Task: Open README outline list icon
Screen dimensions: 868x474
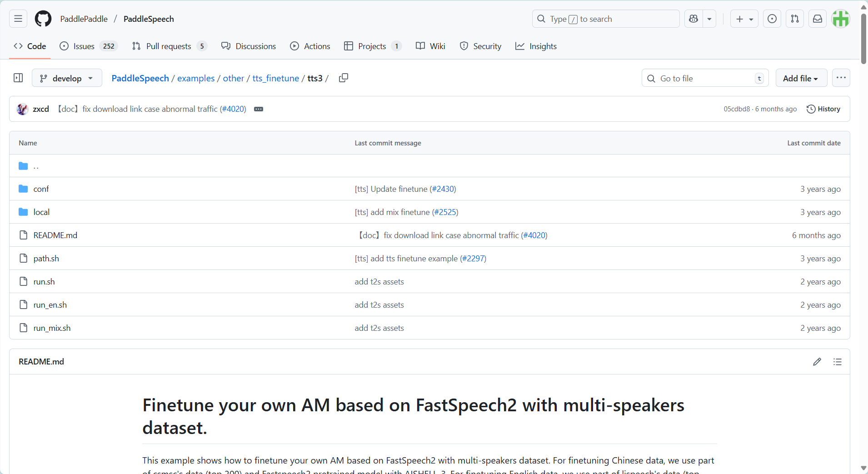Action: (838, 362)
